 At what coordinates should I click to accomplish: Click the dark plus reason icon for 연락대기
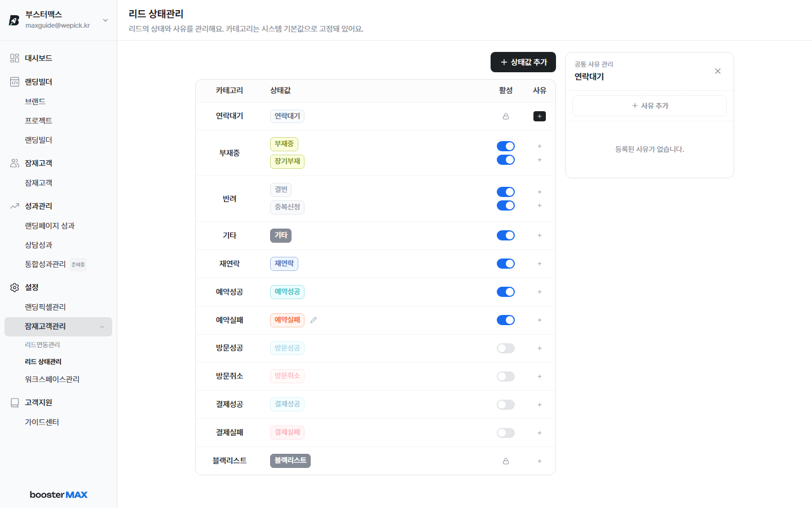540,116
